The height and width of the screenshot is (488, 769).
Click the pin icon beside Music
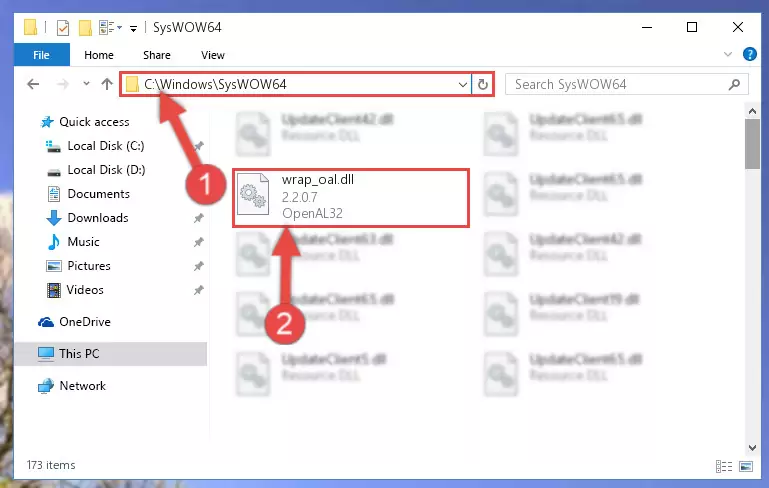click(x=199, y=242)
